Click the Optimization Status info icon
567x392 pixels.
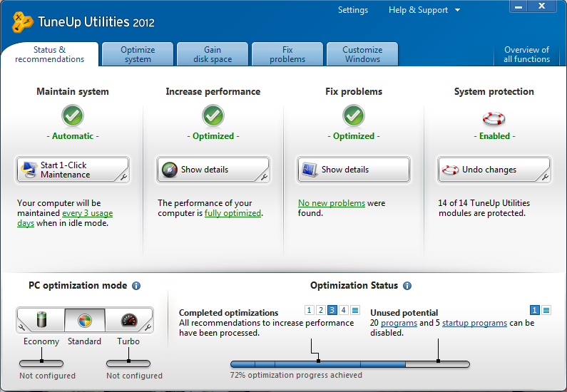[x=407, y=286]
